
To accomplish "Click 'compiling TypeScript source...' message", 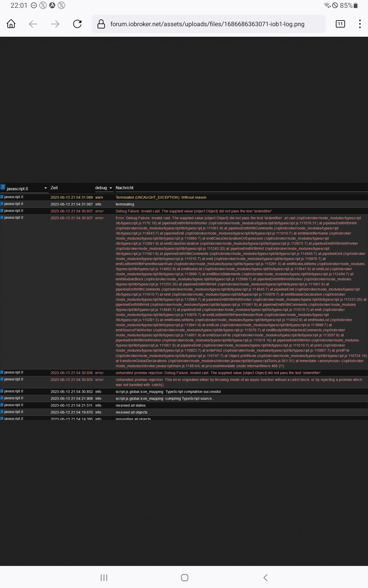I will (165, 399).
